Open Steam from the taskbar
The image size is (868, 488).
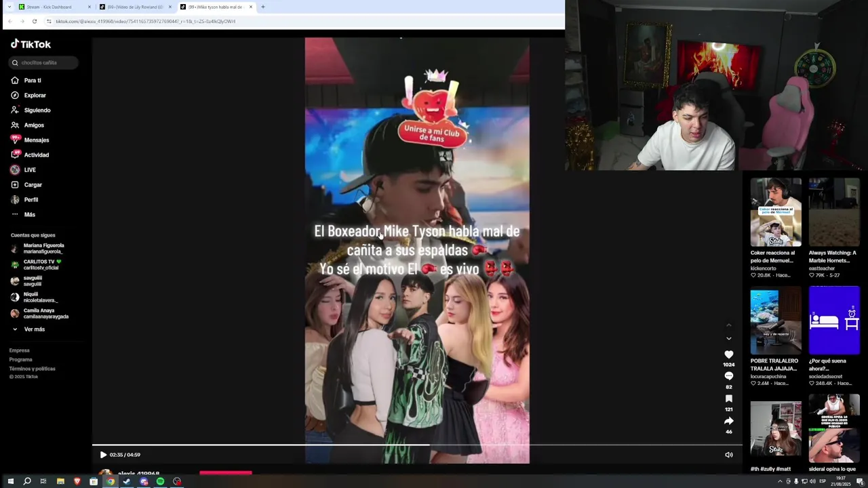[127, 481]
